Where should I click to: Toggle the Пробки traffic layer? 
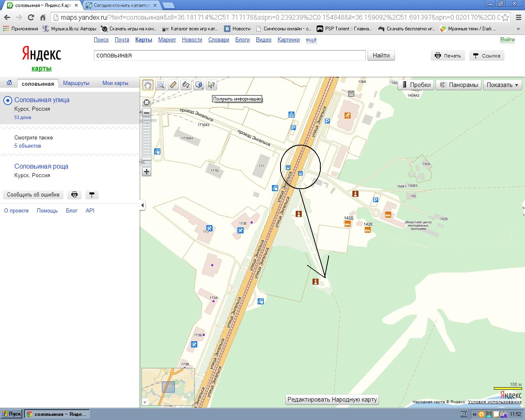tap(416, 85)
